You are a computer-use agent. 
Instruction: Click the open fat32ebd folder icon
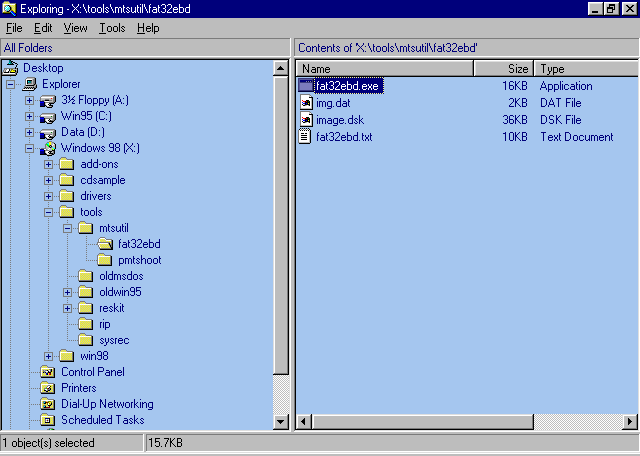coord(105,244)
